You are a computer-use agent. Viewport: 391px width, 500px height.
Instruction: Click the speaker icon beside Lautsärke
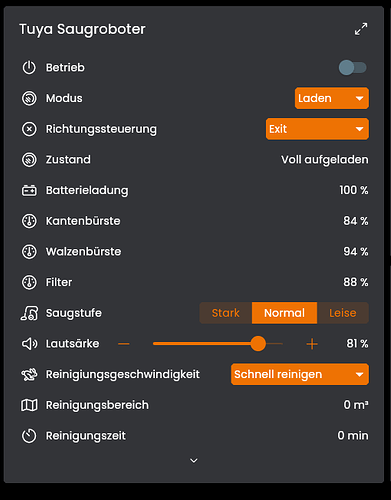click(x=29, y=344)
